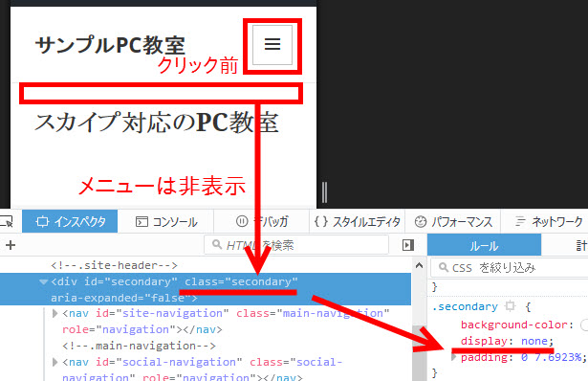Click the search magnifier in HTML search

coord(217,245)
